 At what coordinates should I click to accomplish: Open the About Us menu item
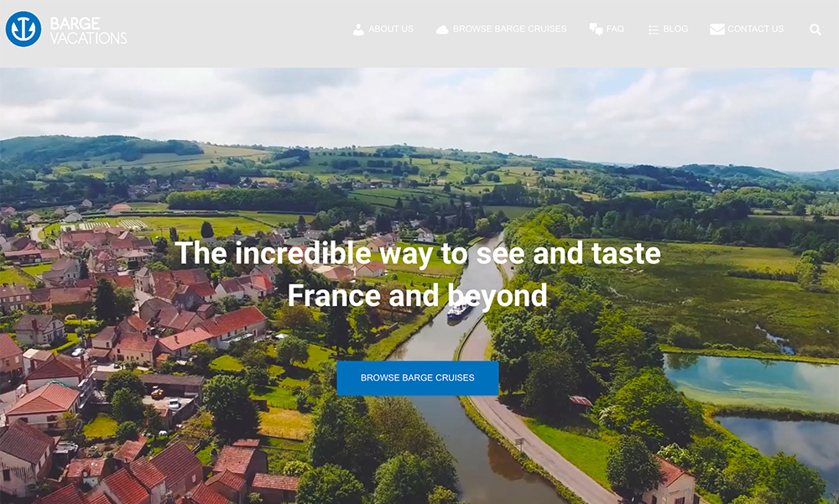click(391, 29)
